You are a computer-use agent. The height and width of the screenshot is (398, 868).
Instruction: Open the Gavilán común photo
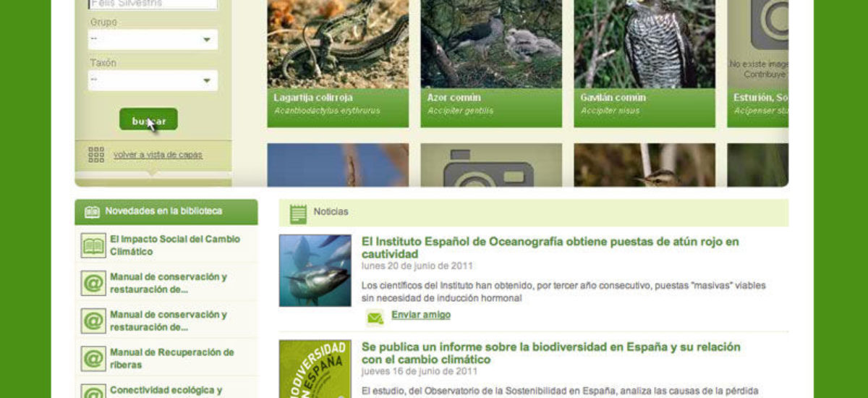coord(644,44)
